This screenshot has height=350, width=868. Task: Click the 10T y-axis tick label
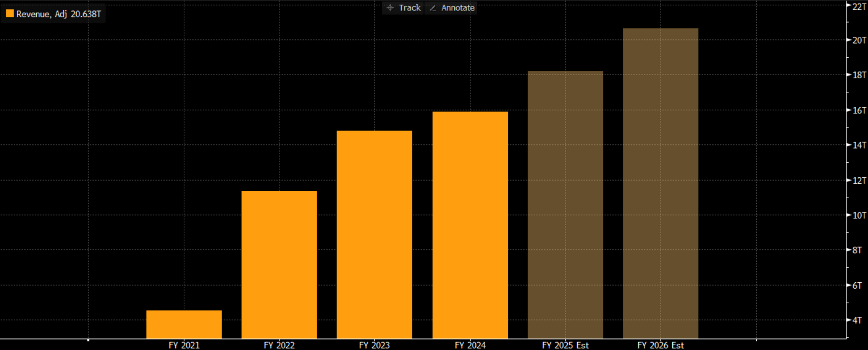[859, 215]
